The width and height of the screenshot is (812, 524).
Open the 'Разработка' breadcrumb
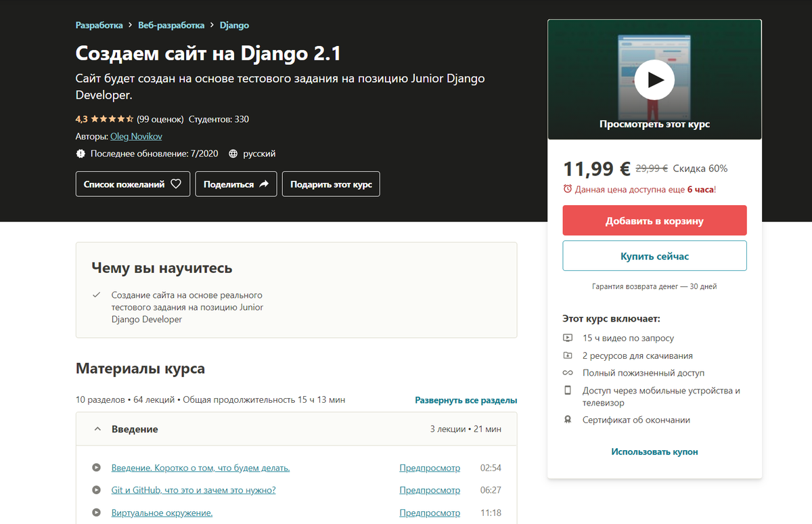[x=99, y=25]
